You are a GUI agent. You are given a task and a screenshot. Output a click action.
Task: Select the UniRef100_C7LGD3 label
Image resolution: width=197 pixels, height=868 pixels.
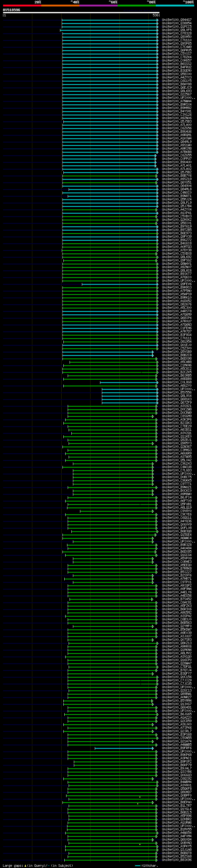(x=177, y=470)
